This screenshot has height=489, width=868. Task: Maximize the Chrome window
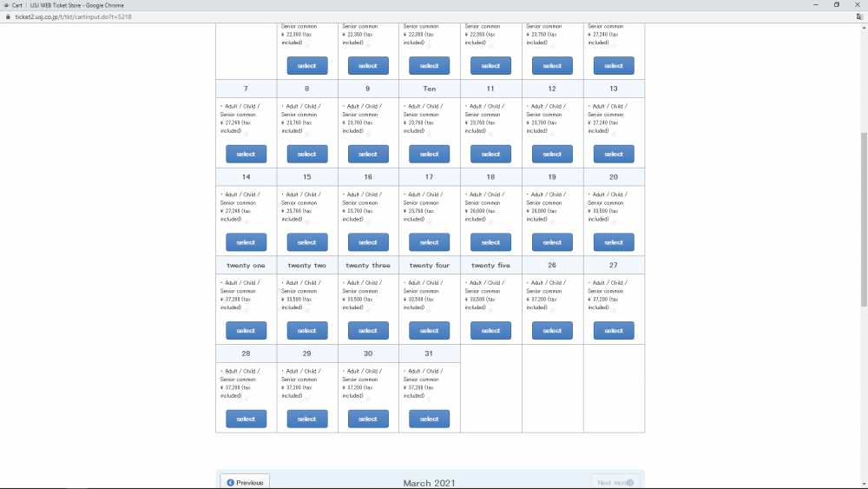837,4
